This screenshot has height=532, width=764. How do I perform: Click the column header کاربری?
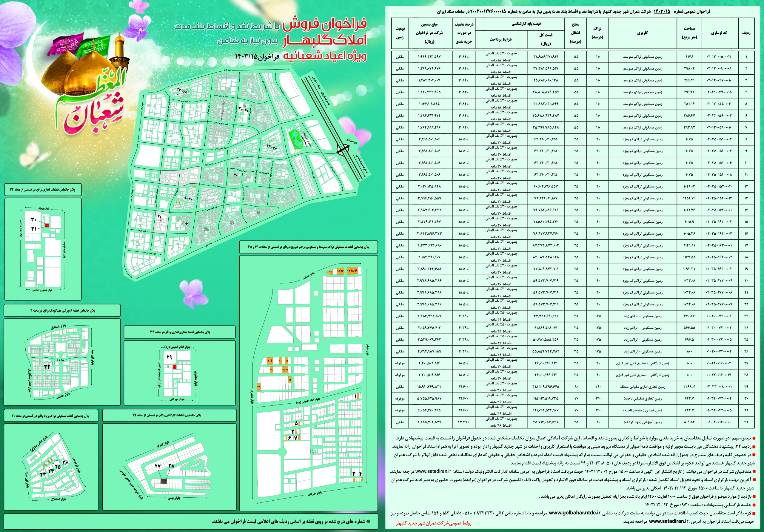642,33
